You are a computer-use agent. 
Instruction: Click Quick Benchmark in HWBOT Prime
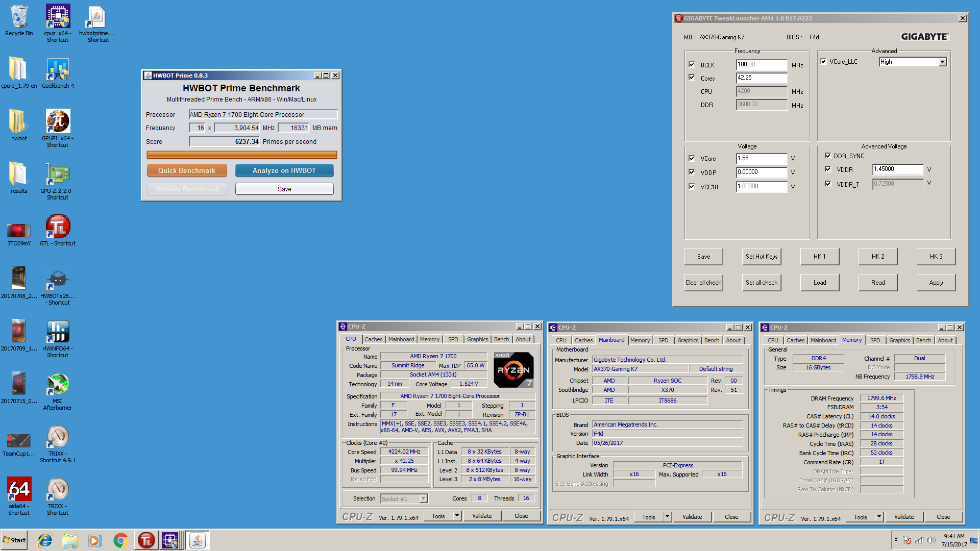tap(187, 170)
